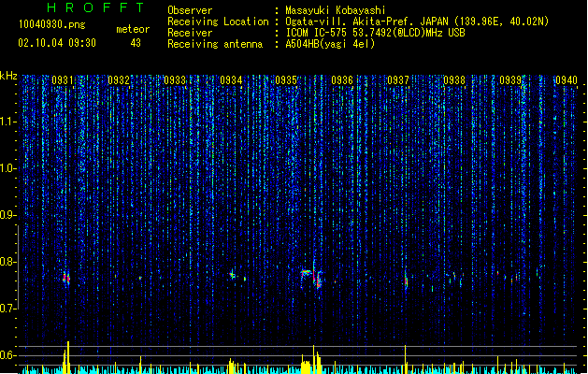The height and width of the screenshot is (374, 588).
Task: Select the file name 10040930.png
Action: point(52,24)
